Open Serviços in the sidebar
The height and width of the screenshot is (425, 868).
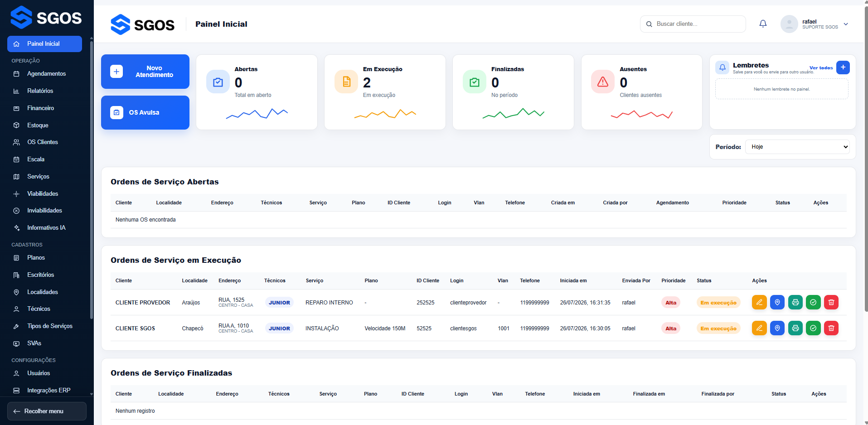click(x=44, y=177)
